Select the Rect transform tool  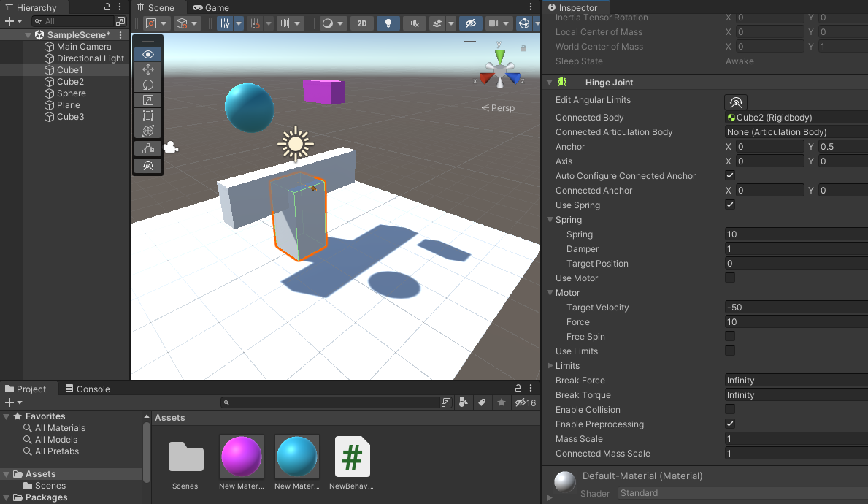[148, 115]
